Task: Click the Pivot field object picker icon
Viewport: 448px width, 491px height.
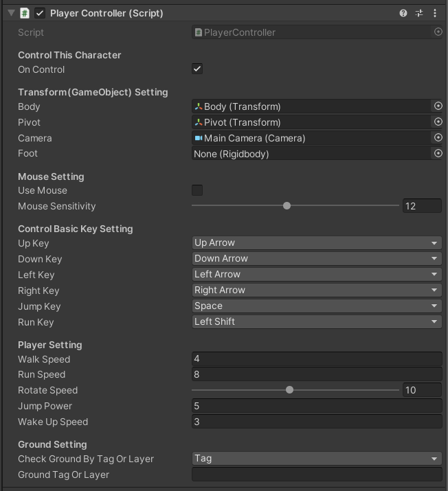Action: [438, 122]
